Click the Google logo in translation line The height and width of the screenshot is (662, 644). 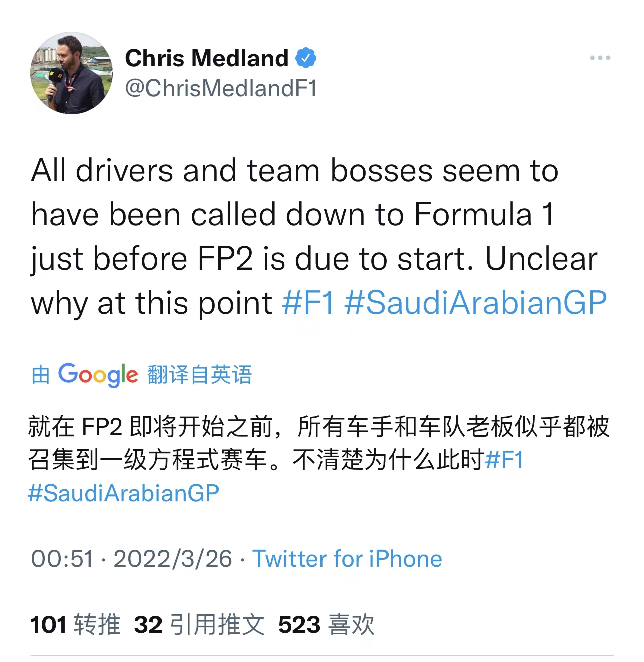tap(98, 374)
